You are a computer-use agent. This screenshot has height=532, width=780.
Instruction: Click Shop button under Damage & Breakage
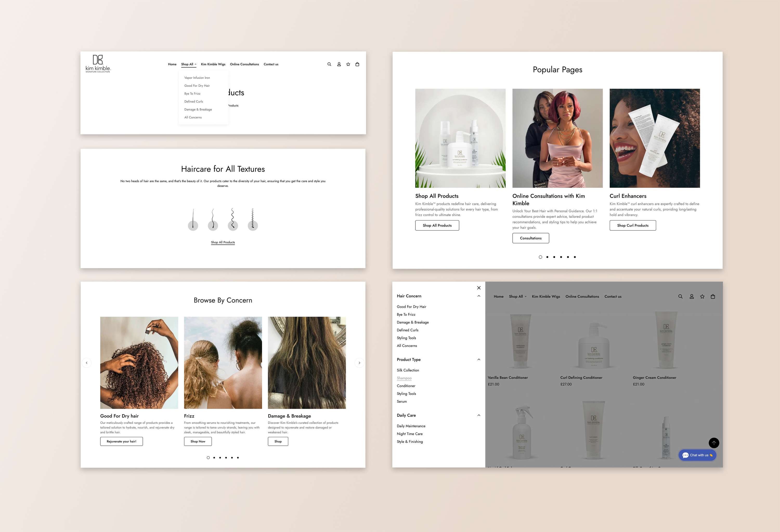[278, 442]
